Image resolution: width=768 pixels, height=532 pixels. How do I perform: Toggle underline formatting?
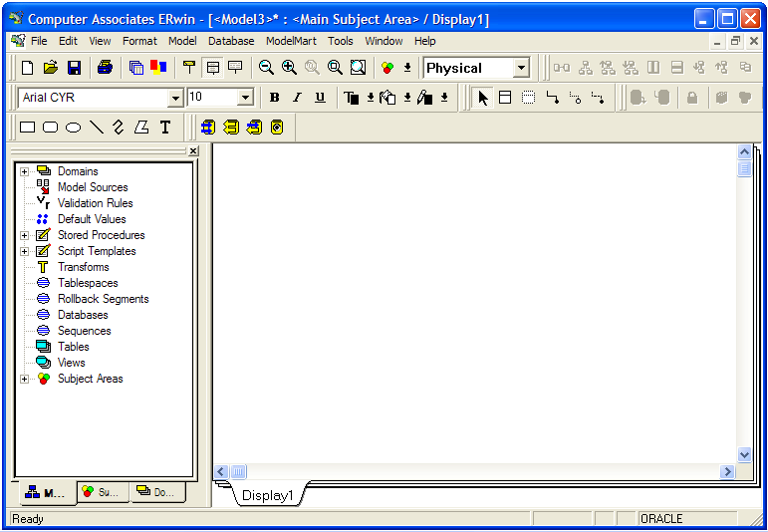click(x=320, y=98)
